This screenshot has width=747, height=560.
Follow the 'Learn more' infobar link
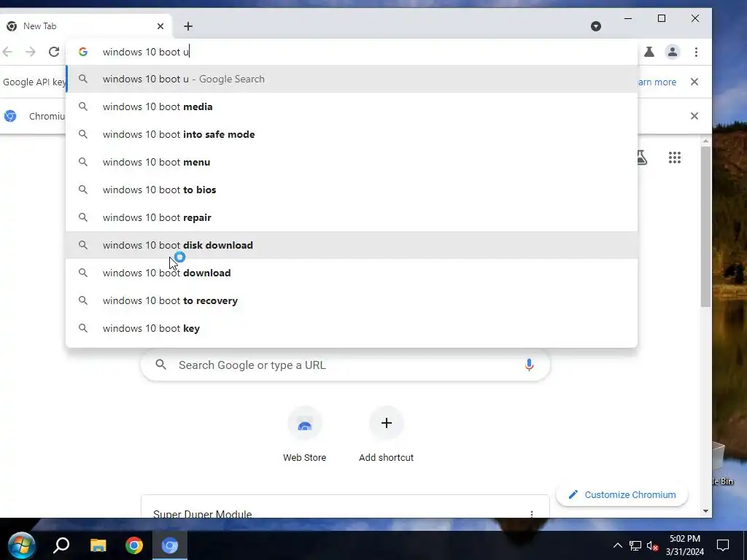(x=657, y=82)
